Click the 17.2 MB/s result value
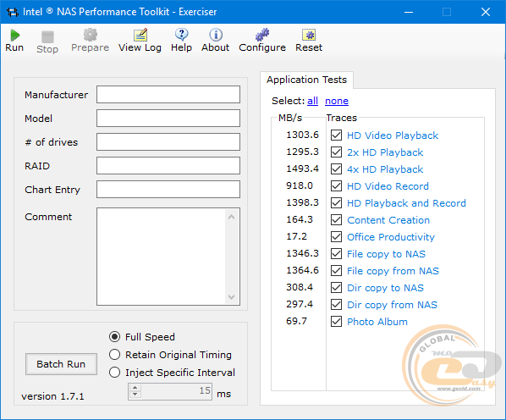Screen dimensions: 506x420 tap(296, 236)
